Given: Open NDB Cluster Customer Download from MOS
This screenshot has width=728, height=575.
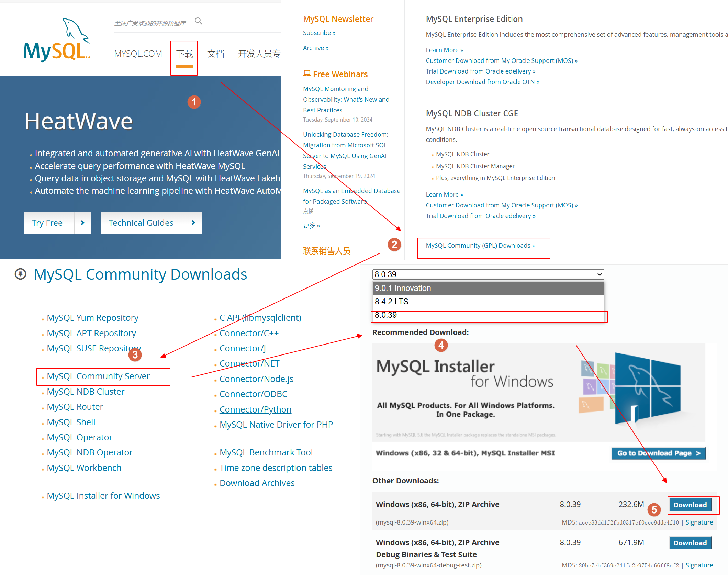Looking at the screenshot, I should click(502, 205).
